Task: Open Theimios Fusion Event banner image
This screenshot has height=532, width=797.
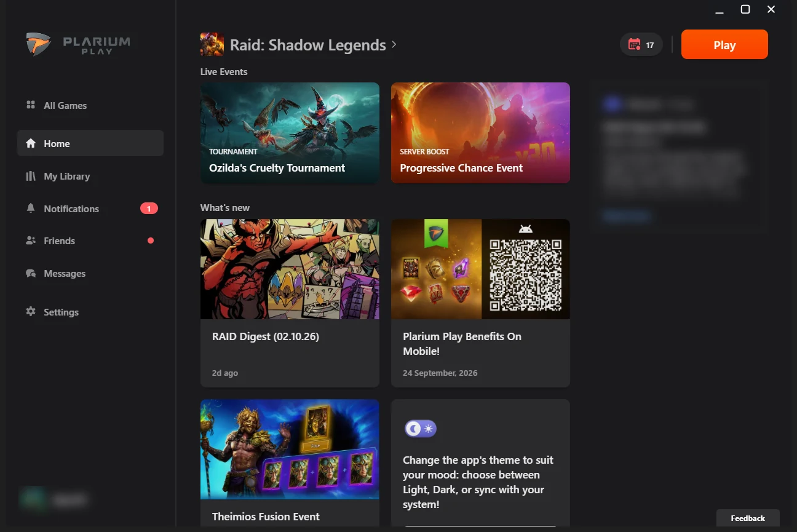Action: [x=290, y=450]
